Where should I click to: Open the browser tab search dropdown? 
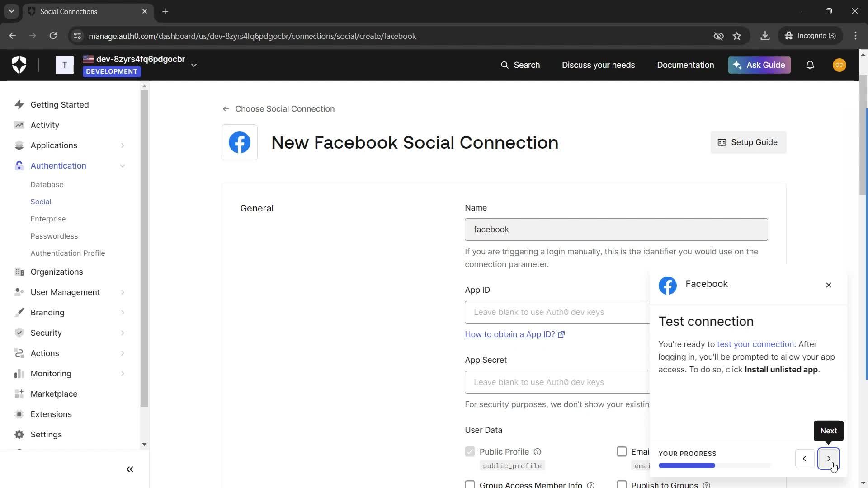pyautogui.click(x=11, y=11)
